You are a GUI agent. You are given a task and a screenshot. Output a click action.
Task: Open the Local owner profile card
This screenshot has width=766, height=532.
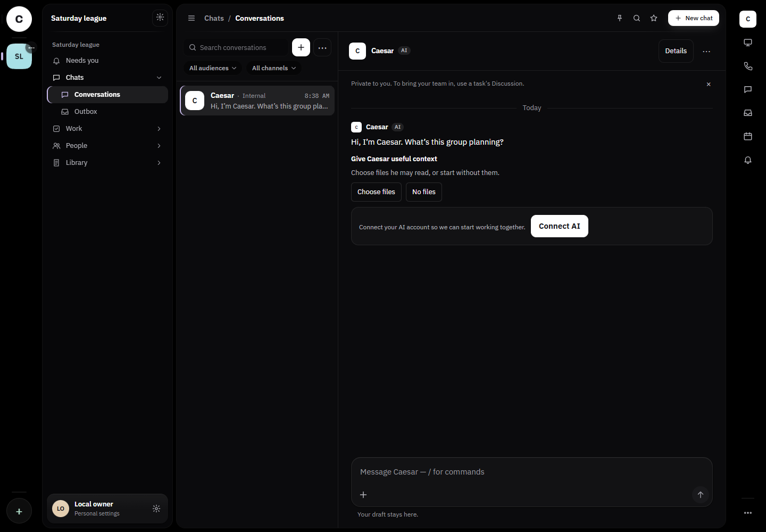pos(107,509)
